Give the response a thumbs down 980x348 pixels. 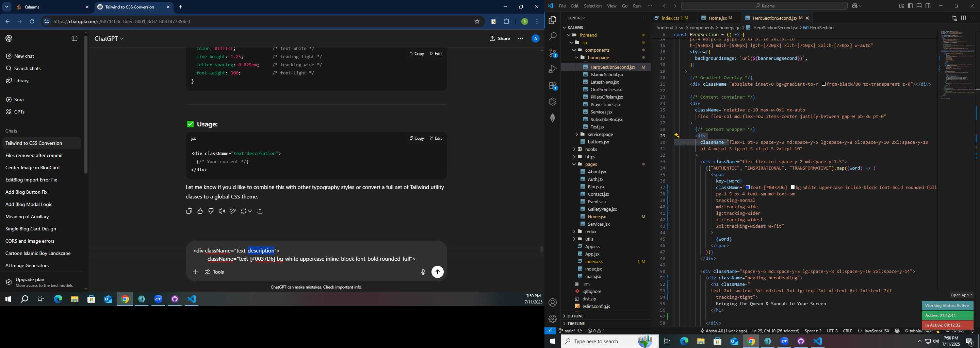click(x=211, y=211)
